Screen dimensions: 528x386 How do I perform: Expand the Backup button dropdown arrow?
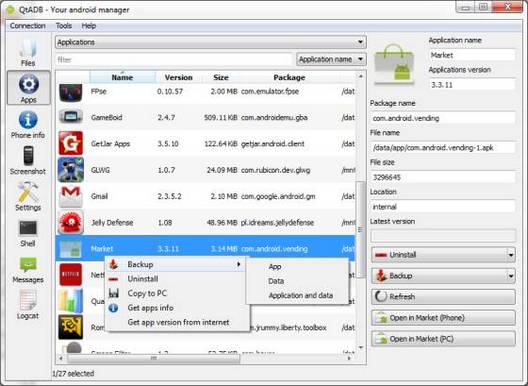(511, 276)
